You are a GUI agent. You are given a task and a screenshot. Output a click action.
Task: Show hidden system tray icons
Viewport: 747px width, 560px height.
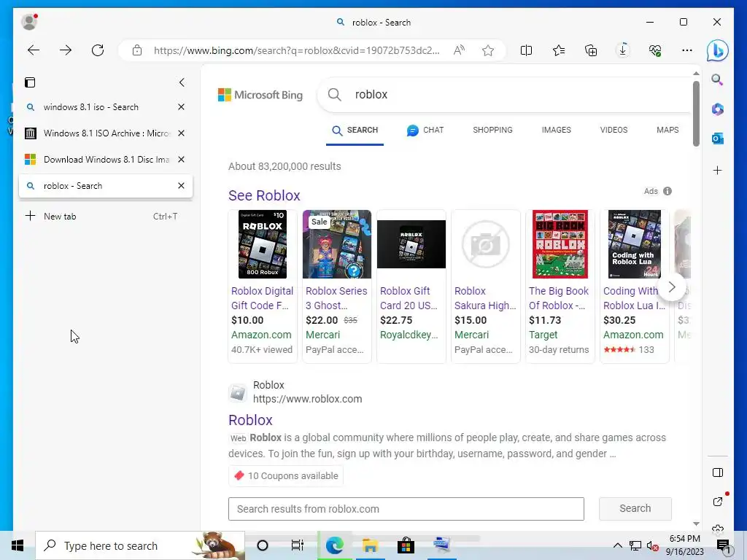pyautogui.click(x=617, y=545)
